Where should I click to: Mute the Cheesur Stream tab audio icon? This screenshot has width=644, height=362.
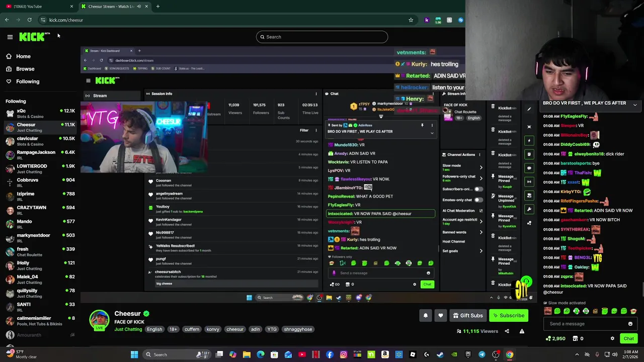click(139, 7)
